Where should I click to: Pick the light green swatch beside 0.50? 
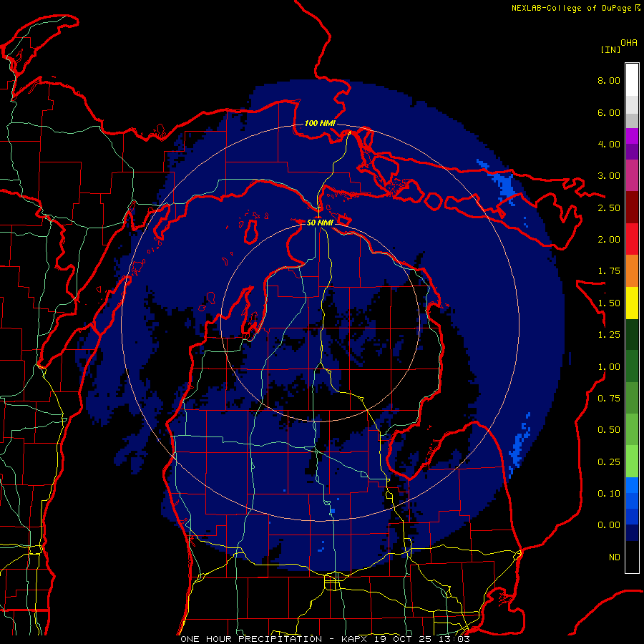coord(632,429)
